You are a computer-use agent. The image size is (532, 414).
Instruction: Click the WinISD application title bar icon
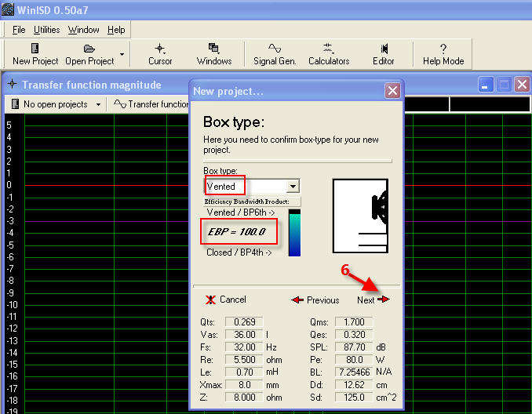point(8,9)
